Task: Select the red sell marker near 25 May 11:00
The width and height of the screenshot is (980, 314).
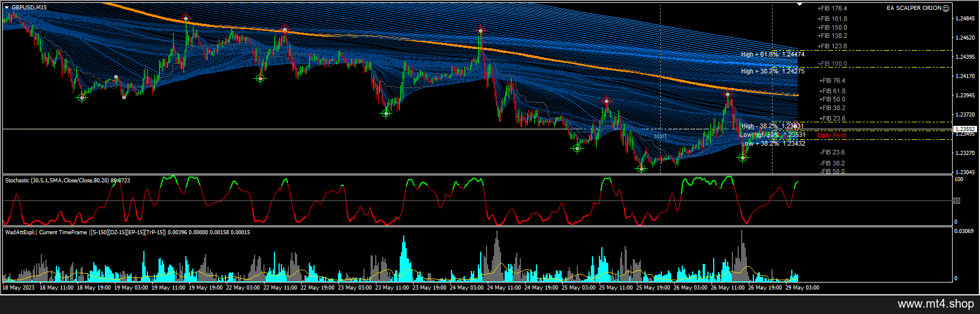Action: pos(607,101)
